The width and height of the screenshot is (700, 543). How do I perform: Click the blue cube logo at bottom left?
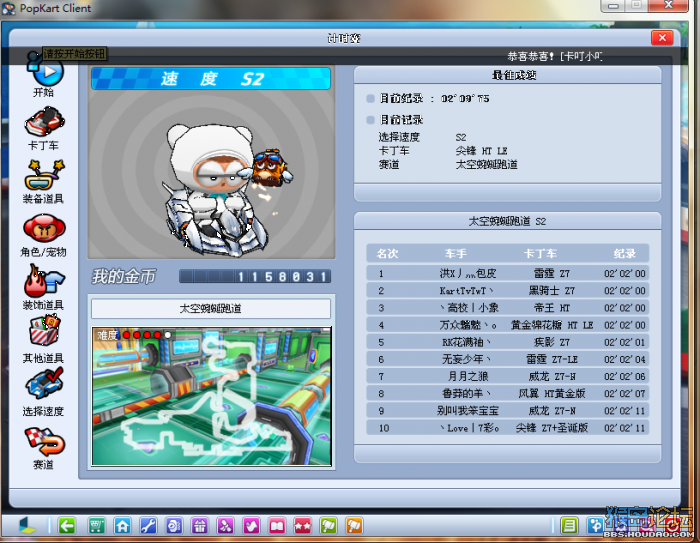pos(27,526)
